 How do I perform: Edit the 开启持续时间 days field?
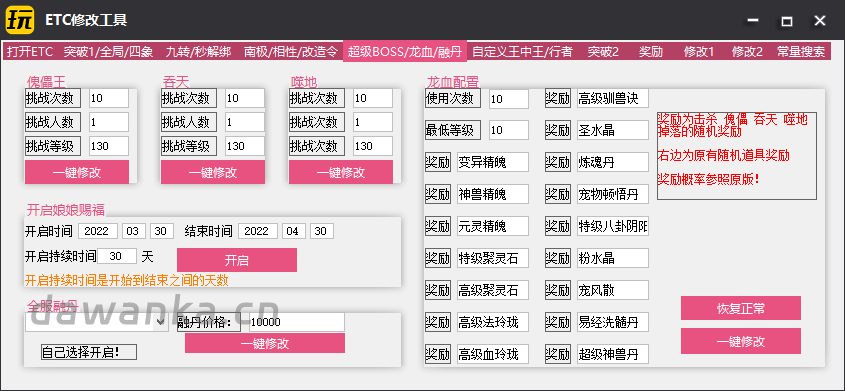click(117, 256)
